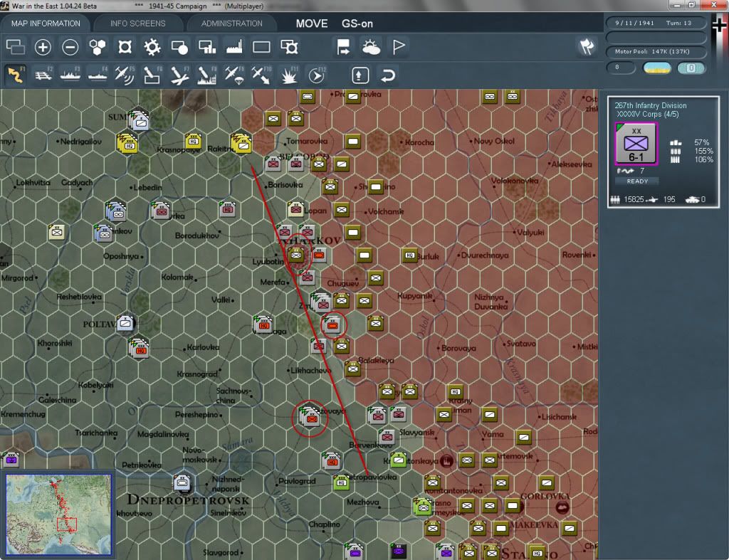
Task: Click the 155% supply readout
Action: coord(703,151)
